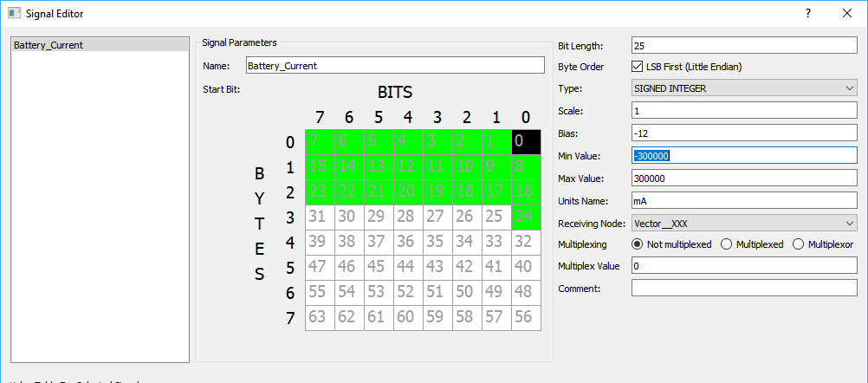Click green bit 24 cell in grid

click(526, 217)
